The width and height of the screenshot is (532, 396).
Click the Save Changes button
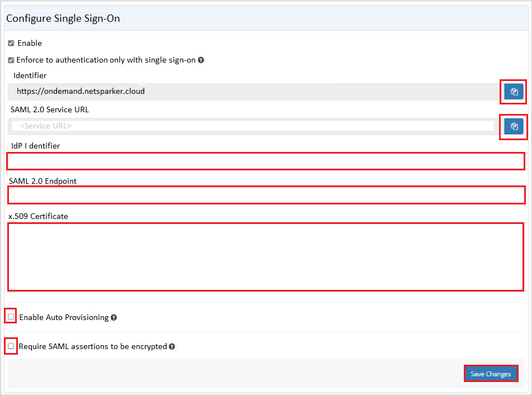point(491,374)
